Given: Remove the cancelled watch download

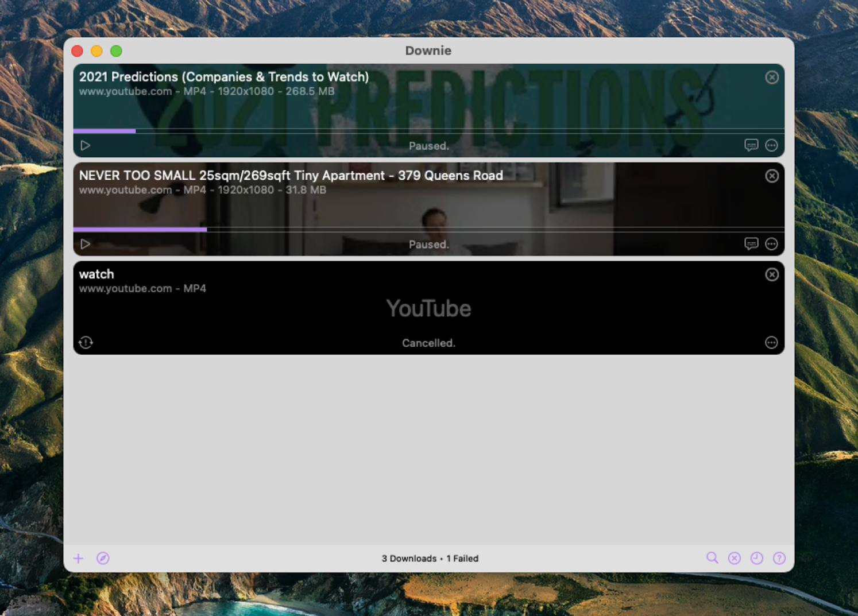Looking at the screenshot, I should point(772,274).
